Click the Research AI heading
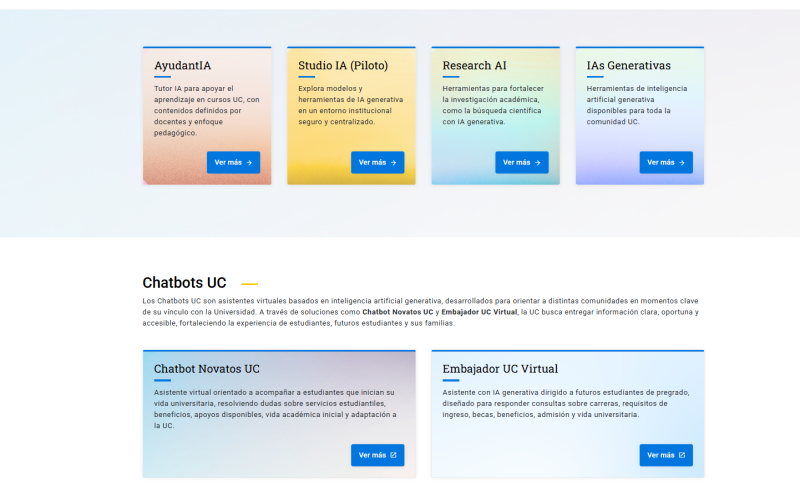Screen dimensions: 800x488 [474, 65]
